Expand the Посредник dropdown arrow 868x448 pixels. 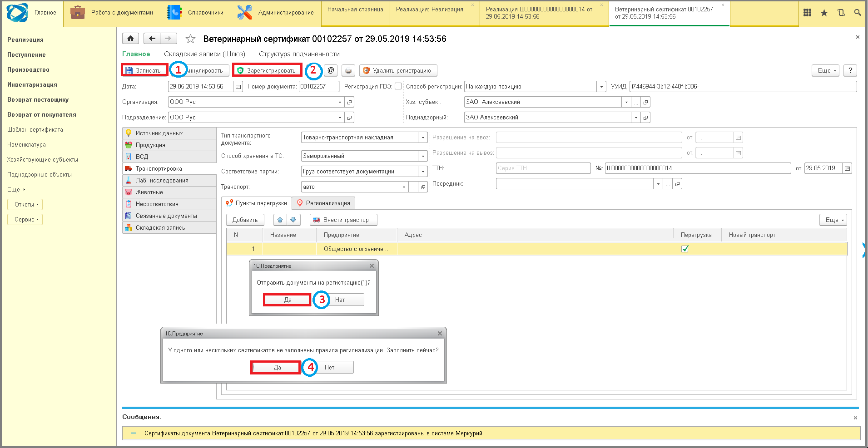(x=658, y=184)
